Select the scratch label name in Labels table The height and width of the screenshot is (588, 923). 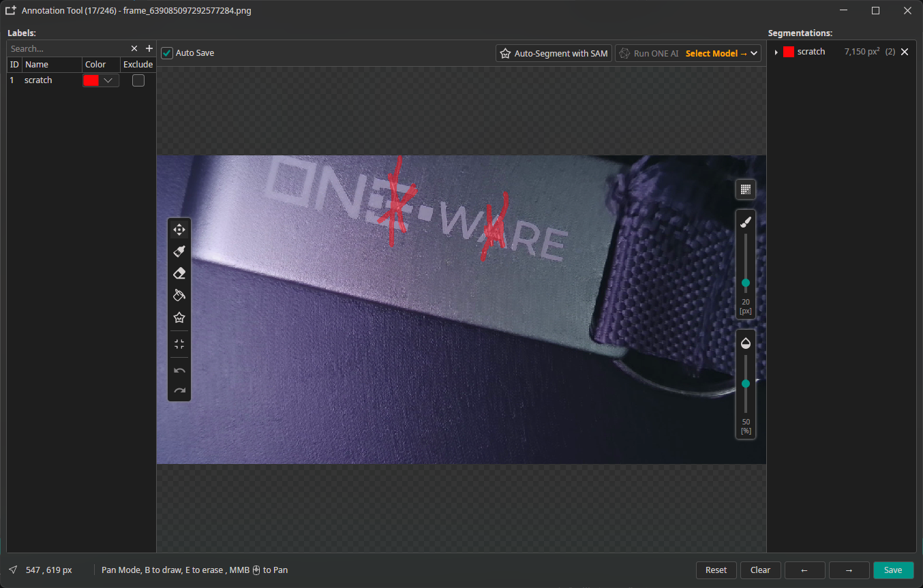(38, 80)
